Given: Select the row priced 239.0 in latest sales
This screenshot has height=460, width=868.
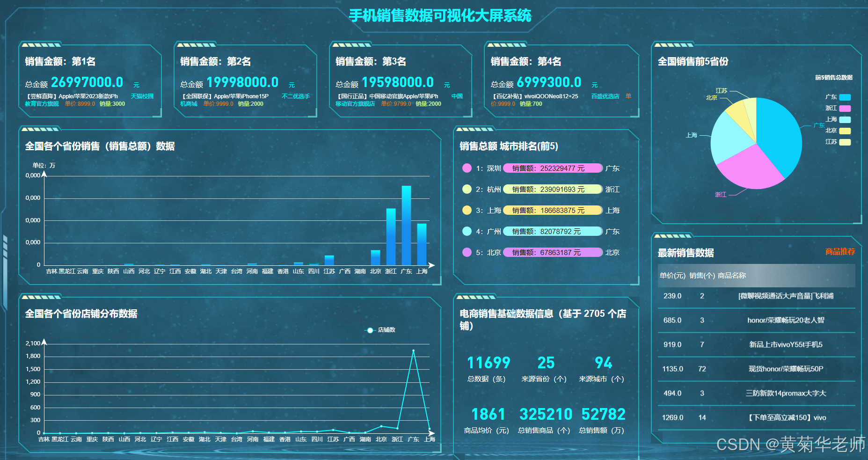Looking at the screenshot, I should pos(757,296).
